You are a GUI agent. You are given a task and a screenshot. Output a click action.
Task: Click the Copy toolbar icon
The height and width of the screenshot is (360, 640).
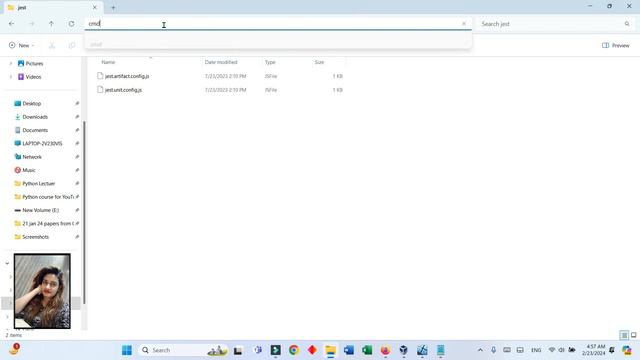[72, 45]
